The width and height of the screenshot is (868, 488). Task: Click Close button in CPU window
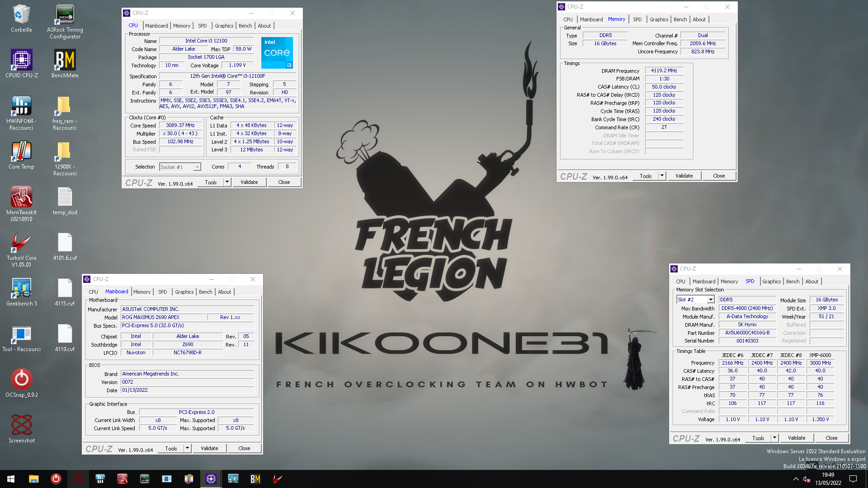click(x=284, y=182)
